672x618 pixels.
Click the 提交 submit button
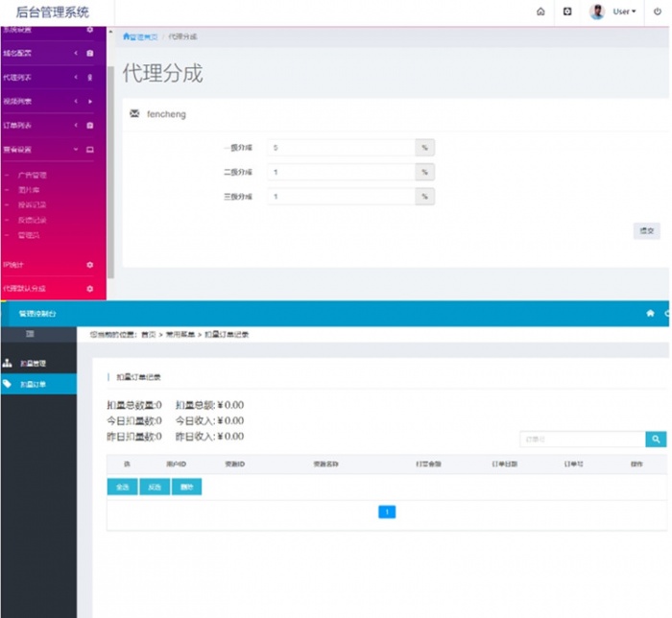pos(647,231)
